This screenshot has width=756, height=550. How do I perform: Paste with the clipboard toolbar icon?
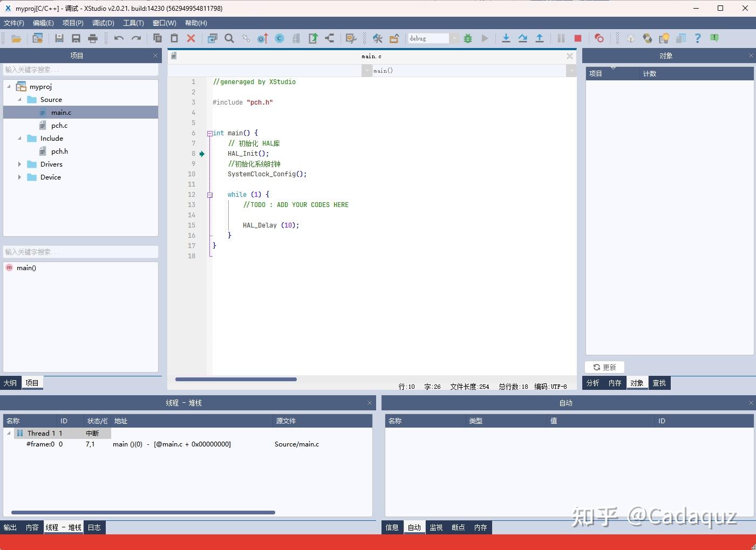click(174, 38)
